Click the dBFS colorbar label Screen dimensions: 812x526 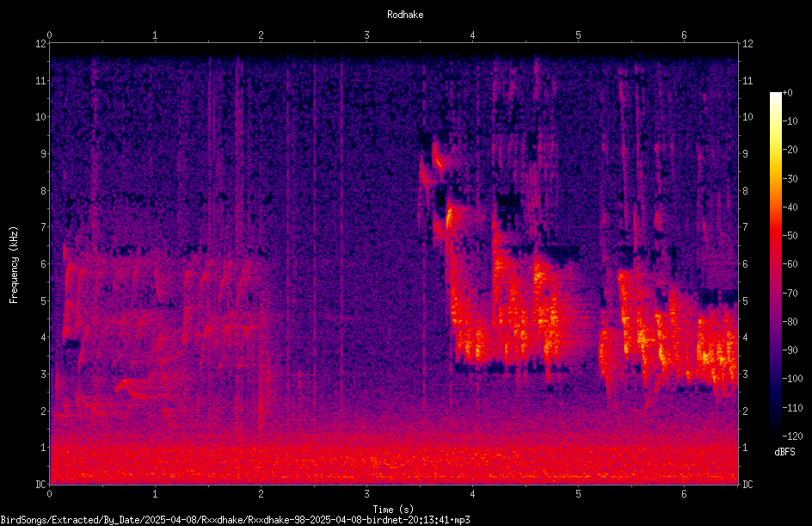tap(784, 452)
